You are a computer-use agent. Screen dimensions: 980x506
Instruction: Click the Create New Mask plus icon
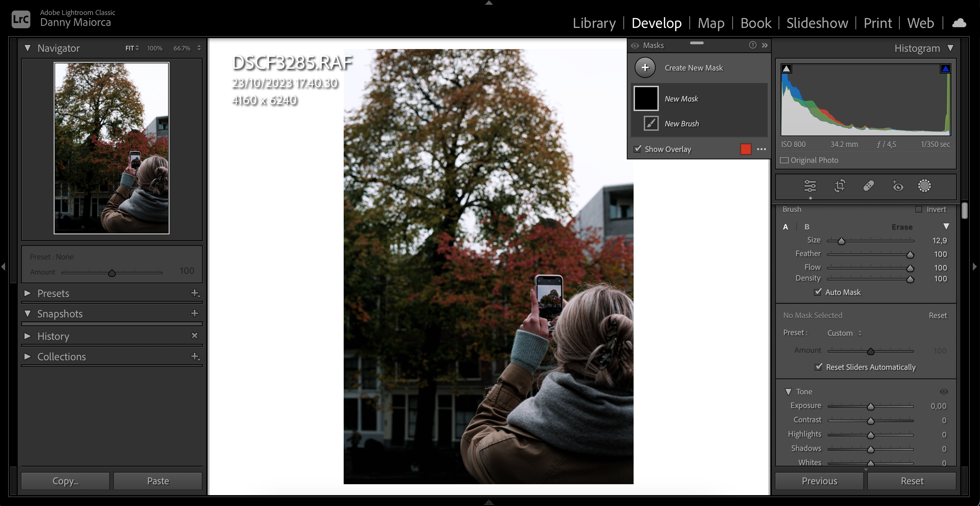645,67
